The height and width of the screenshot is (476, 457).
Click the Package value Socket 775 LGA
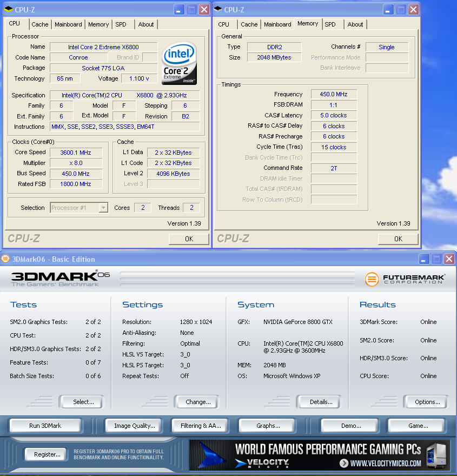103,68
